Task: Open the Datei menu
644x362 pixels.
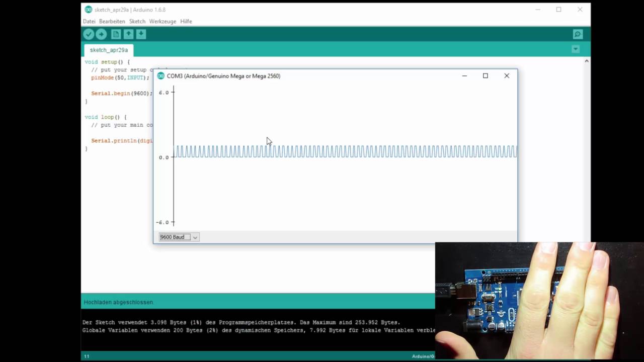Action: click(x=89, y=22)
